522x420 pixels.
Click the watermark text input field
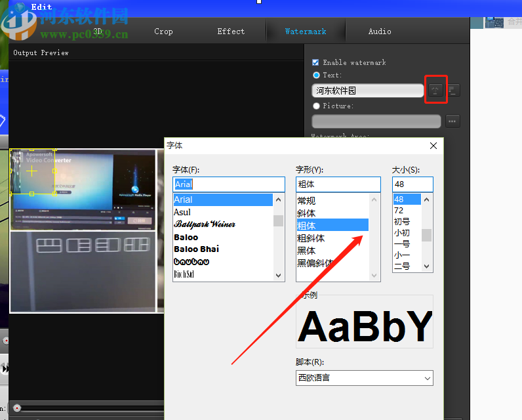(x=367, y=91)
